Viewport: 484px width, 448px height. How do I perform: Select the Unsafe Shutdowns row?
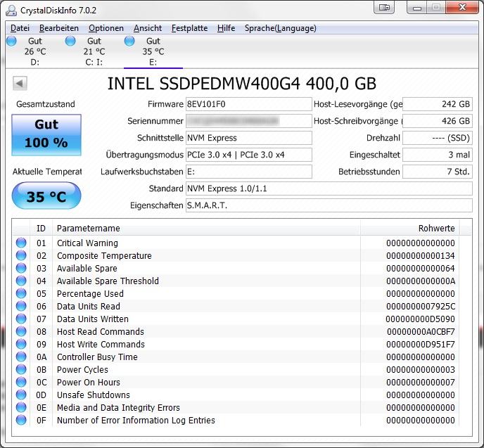tap(93, 395)
